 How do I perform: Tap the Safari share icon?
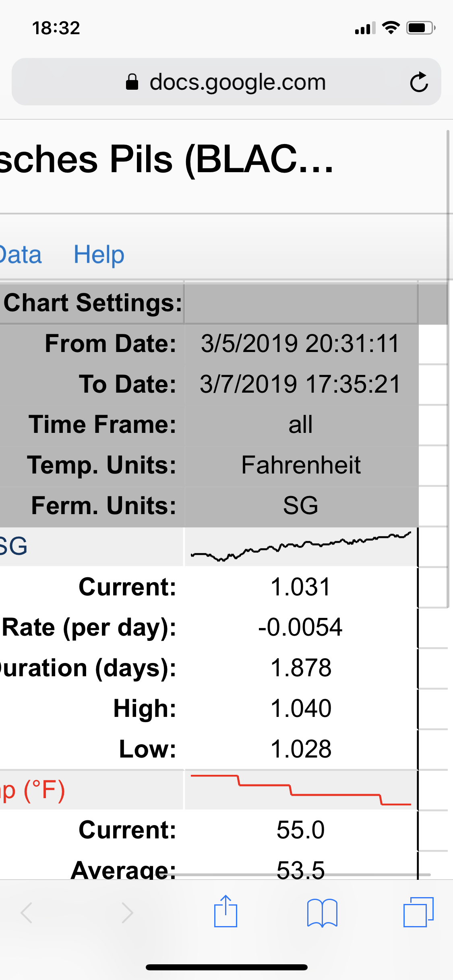point(225,912)
